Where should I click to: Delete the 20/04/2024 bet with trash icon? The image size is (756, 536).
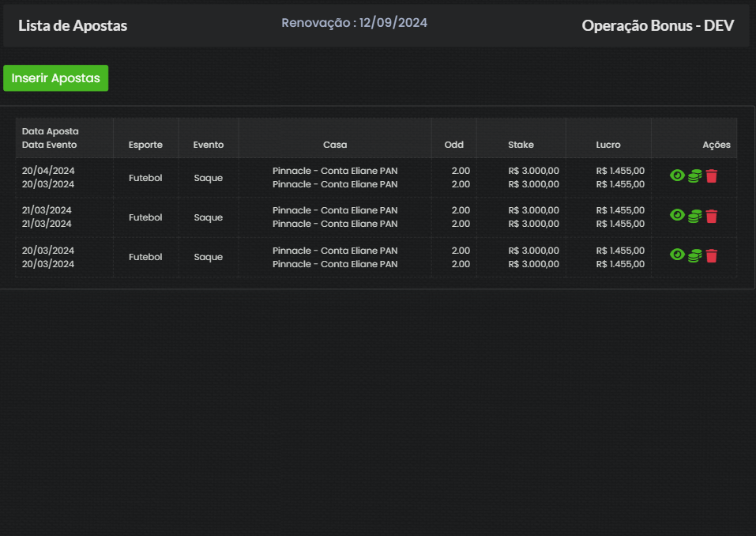click(712, 176)
